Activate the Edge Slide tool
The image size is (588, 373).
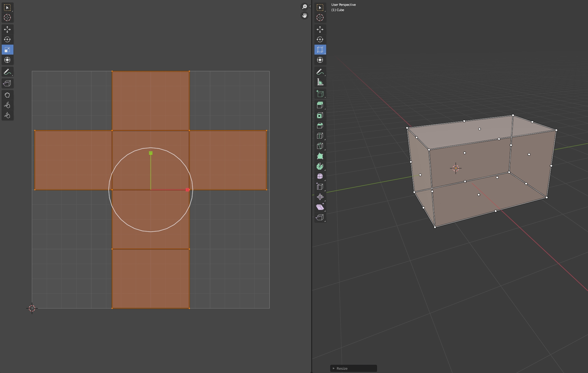(x=320, y=187)
